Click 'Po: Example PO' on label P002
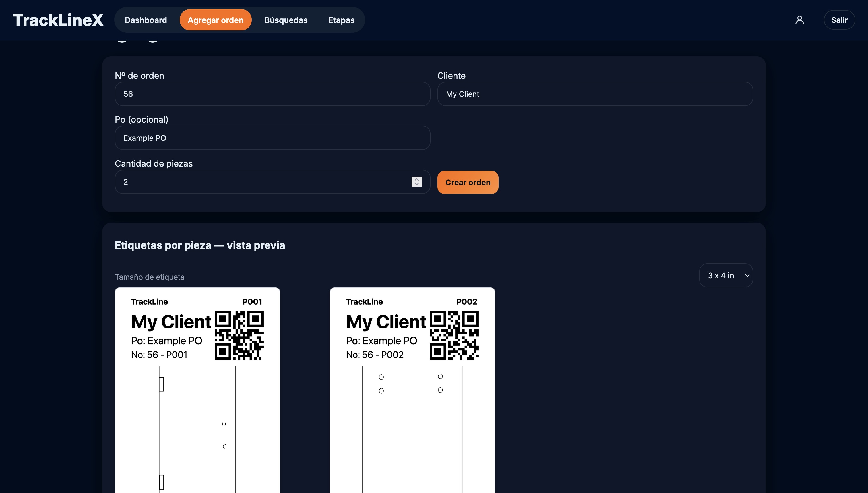 381,341
